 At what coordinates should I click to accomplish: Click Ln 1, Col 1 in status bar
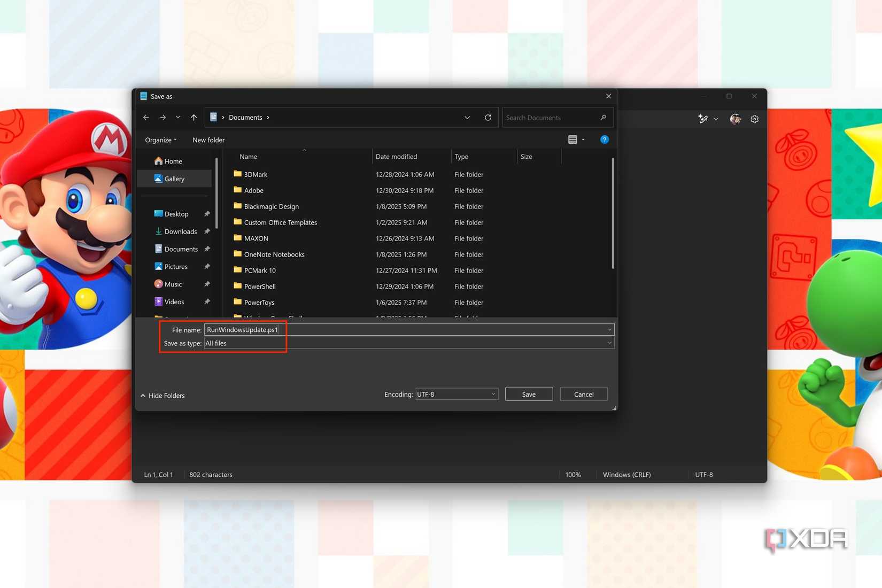158,475
